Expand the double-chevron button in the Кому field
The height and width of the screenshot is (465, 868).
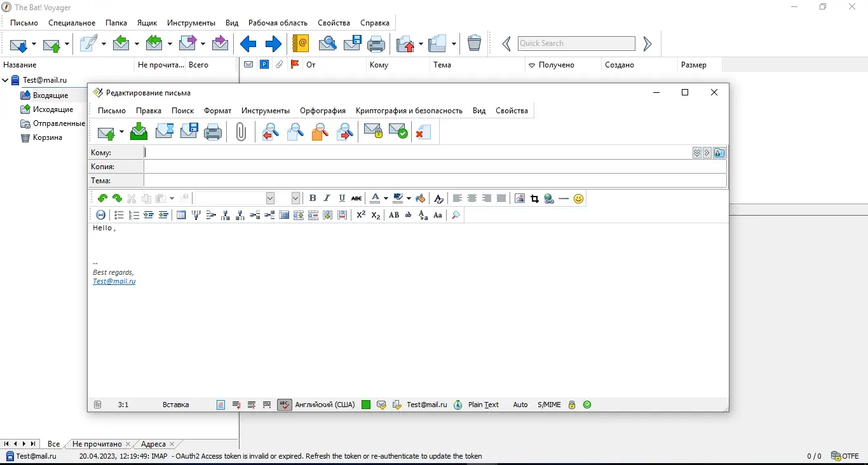(x=697, y=153)
